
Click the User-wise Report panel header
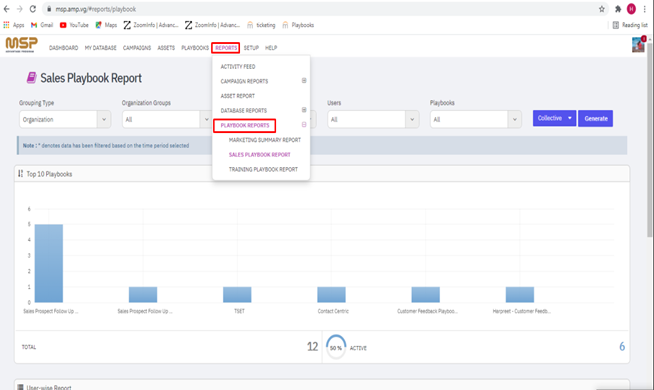point(322,386)
